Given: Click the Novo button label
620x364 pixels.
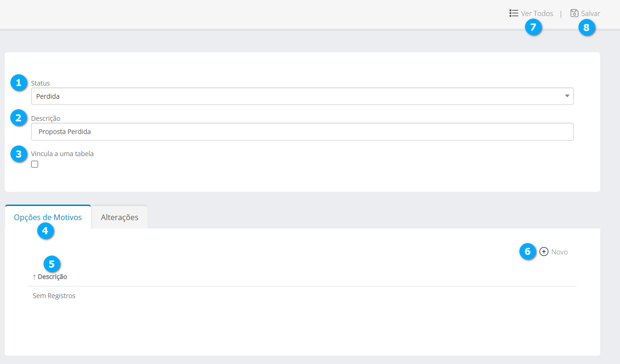Looking at the screenshot, I should (559, 252).
